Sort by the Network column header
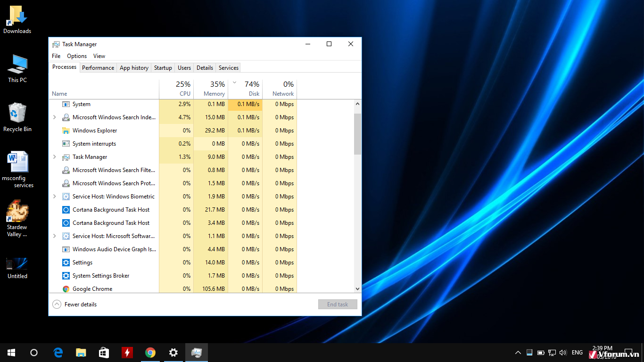The width and height of the screenshot is (644, 362). point(280,89)
